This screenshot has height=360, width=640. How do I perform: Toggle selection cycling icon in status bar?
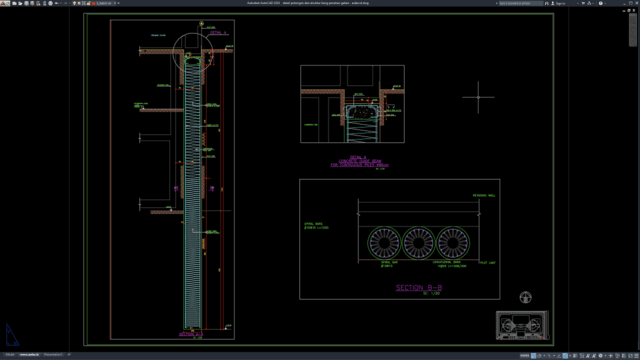coord(582,356)
